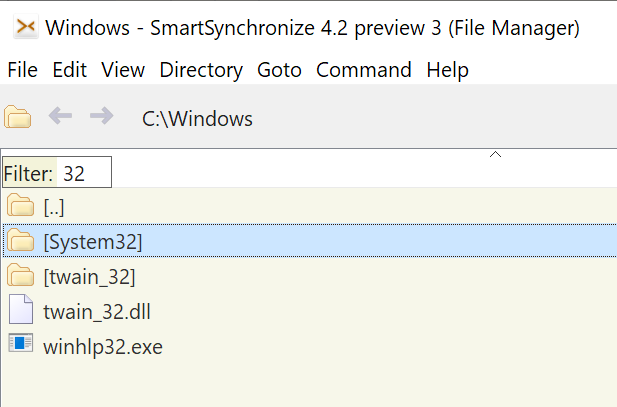
Task: Click the System32 folder icon
Action: pos(21,241)
